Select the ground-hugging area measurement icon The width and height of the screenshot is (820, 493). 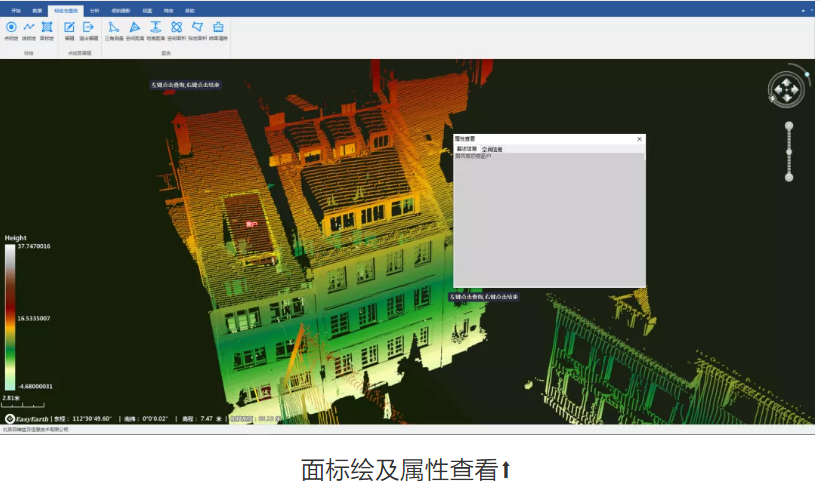(x=197, y=28)
